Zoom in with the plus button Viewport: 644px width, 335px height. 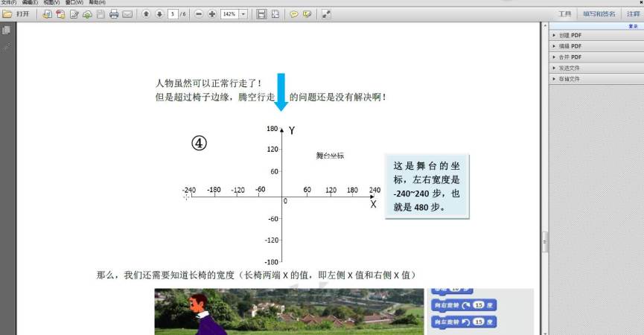coord(212,14)
